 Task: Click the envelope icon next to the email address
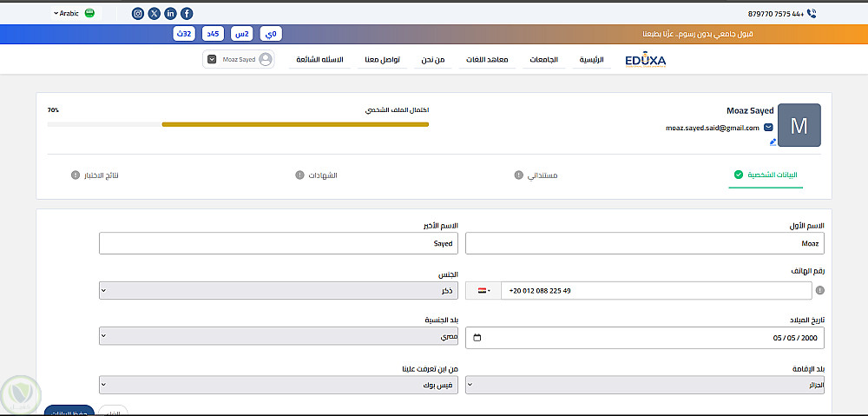click(x=768, y=128)
